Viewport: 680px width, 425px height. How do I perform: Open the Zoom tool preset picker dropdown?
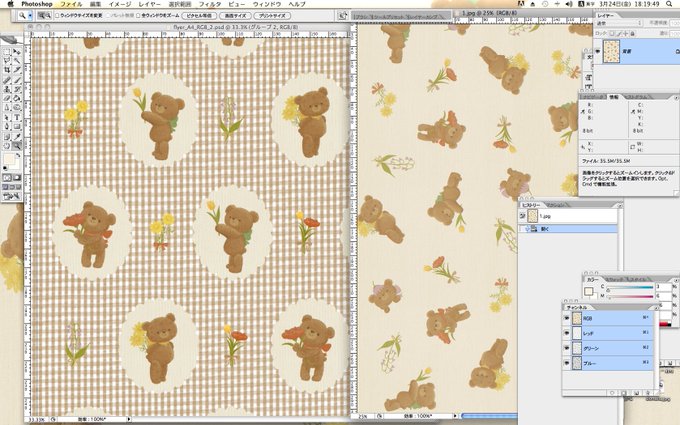(x=30, y=16)
